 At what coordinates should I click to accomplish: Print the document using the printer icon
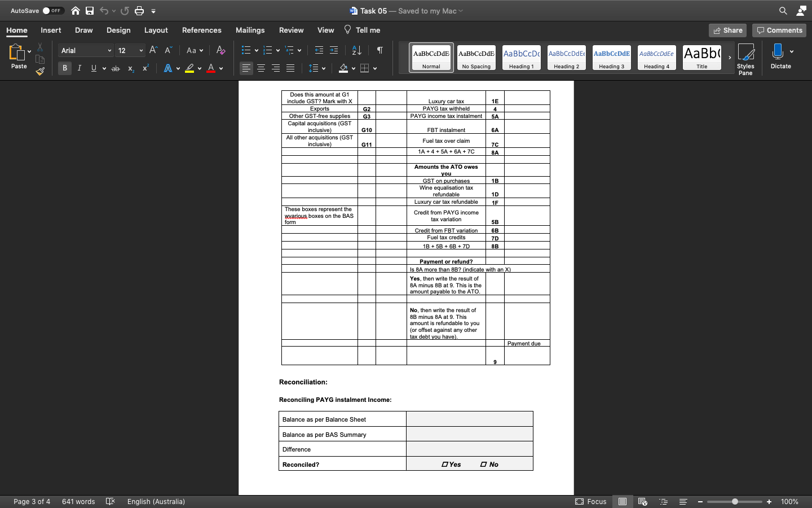point(139,11)
